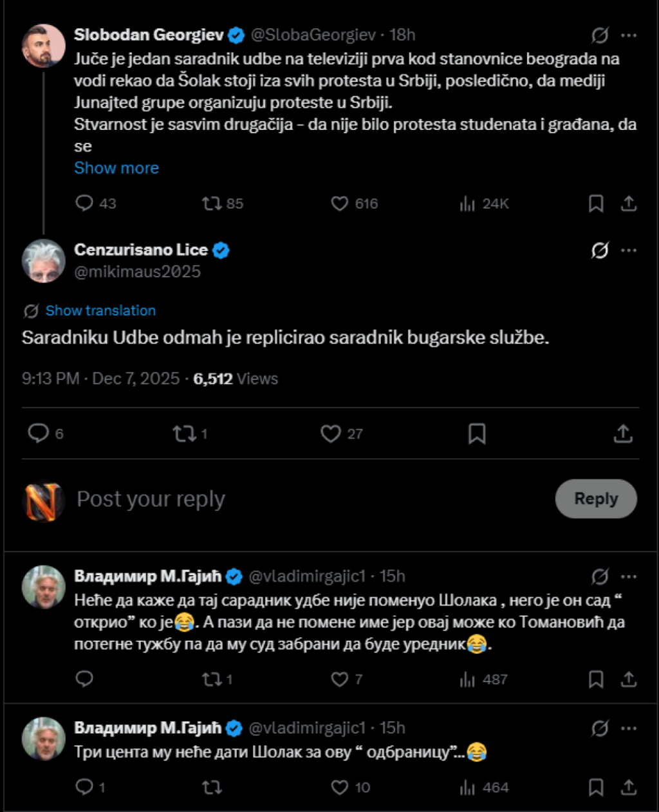
Task: Open replies on Slobodan Georgiev's post
Action: tap(84, 204)
